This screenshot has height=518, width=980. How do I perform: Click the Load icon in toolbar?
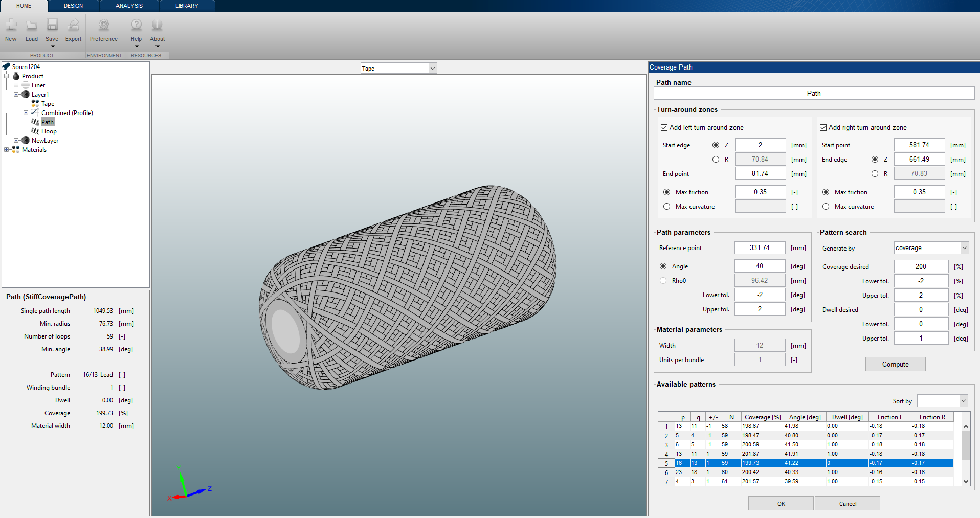32,25
